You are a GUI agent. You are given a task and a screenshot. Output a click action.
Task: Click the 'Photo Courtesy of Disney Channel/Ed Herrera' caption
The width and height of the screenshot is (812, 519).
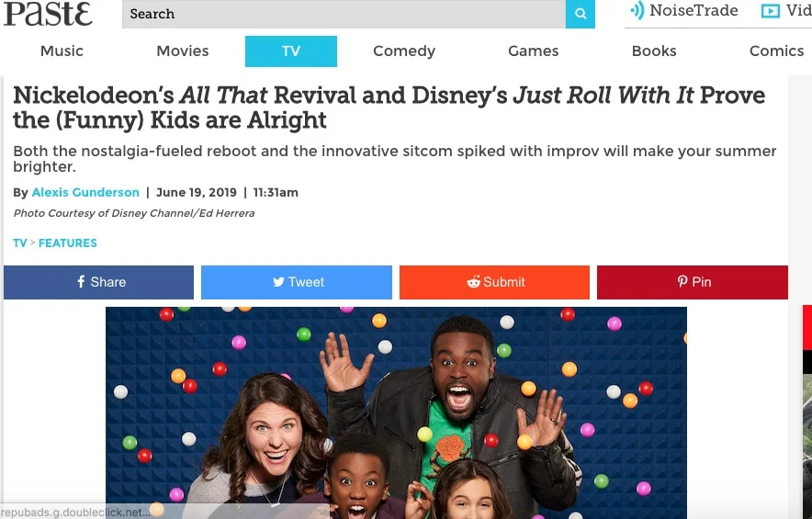[x=133, y=213]
